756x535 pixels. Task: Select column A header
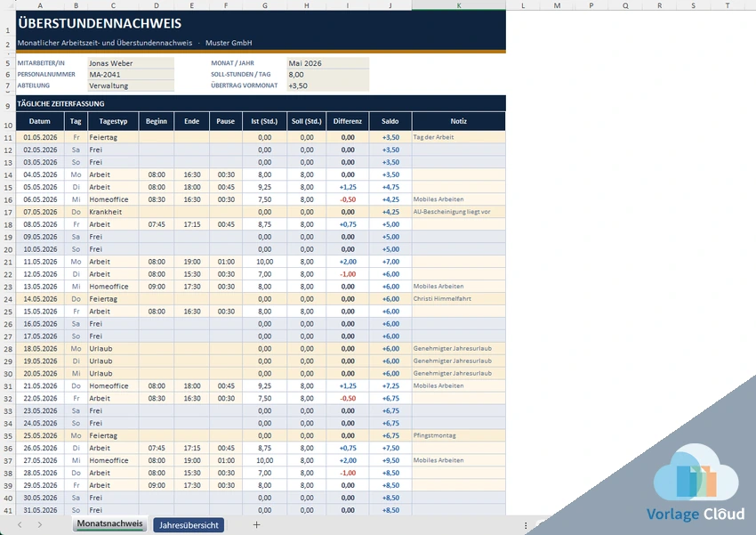tap(39, 5)
